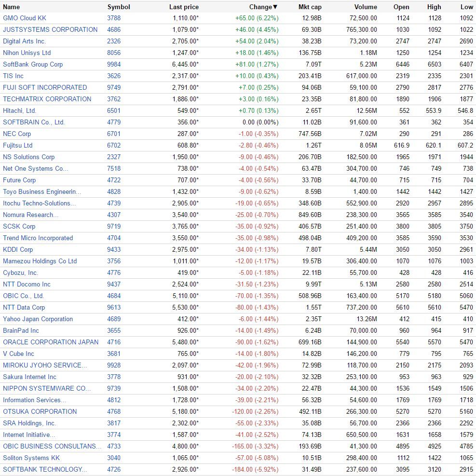Open NTT Data Corp link
The width and height of the screenshot is (476, 476).
[24, 307]
